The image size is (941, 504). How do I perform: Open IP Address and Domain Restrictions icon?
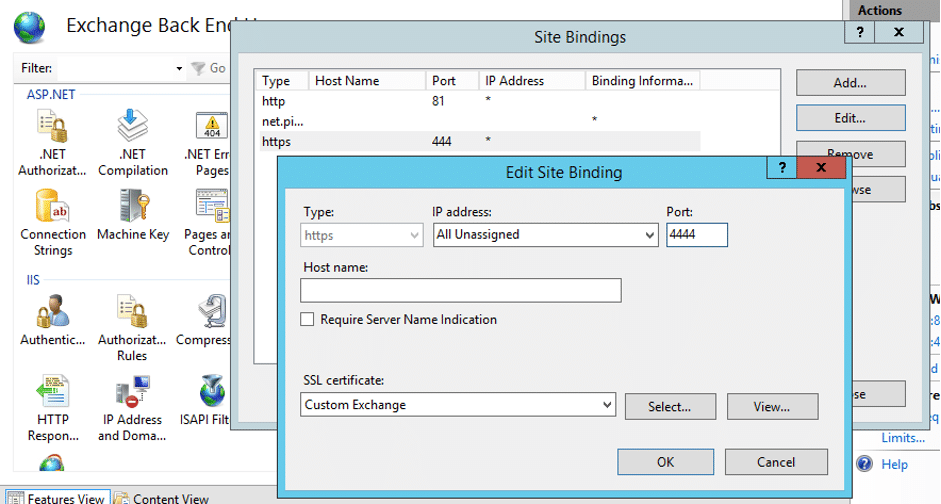click(133, 391)
